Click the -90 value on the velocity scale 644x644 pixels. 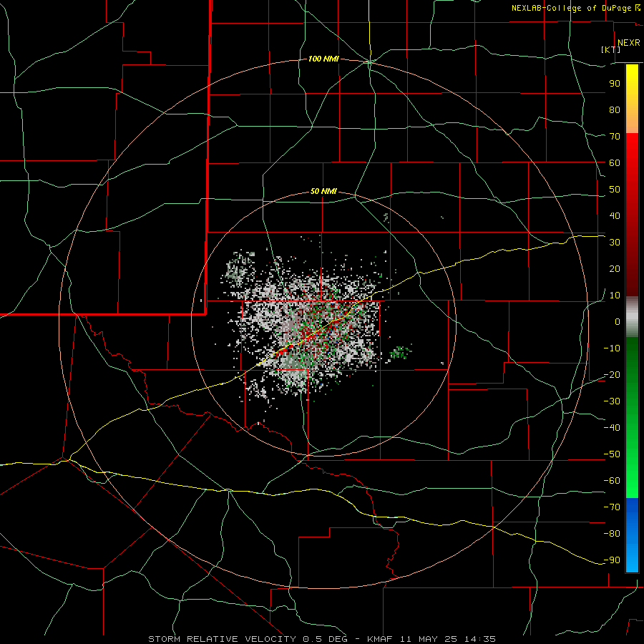[x=612, y=560]
